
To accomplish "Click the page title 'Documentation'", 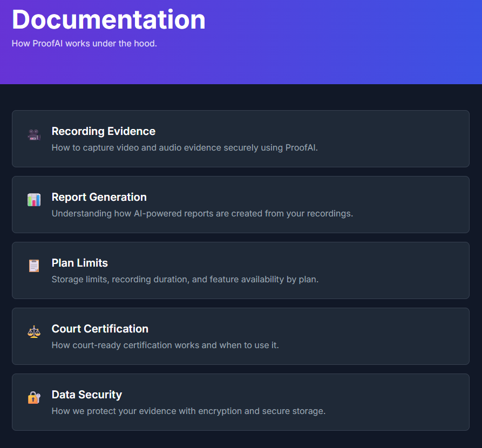I will tap(108, 19).
